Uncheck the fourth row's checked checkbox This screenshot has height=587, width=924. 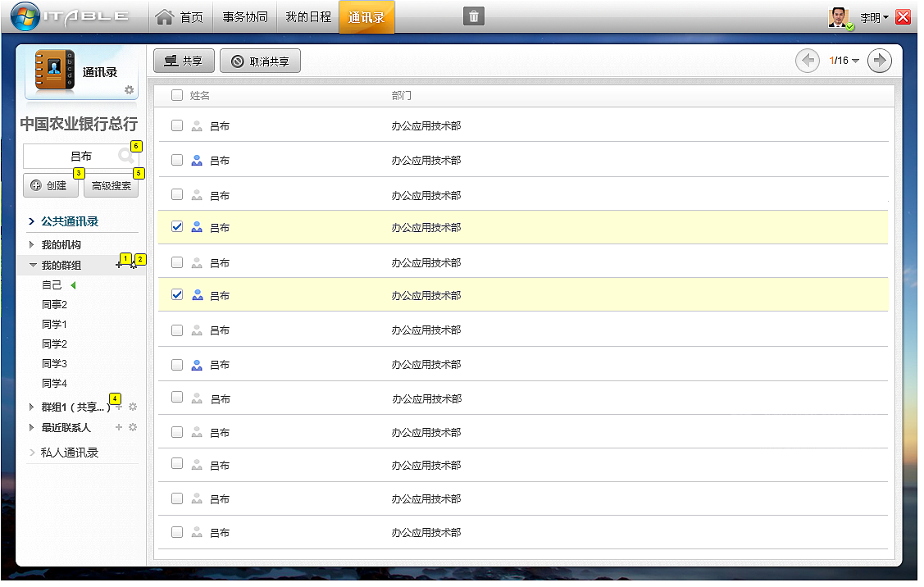click(177, 227)
